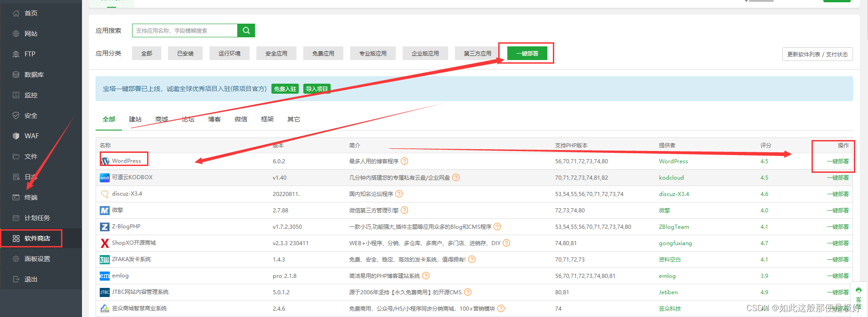
Task: Switch to the 其它 tab
Action: click(x=294, y=119)
